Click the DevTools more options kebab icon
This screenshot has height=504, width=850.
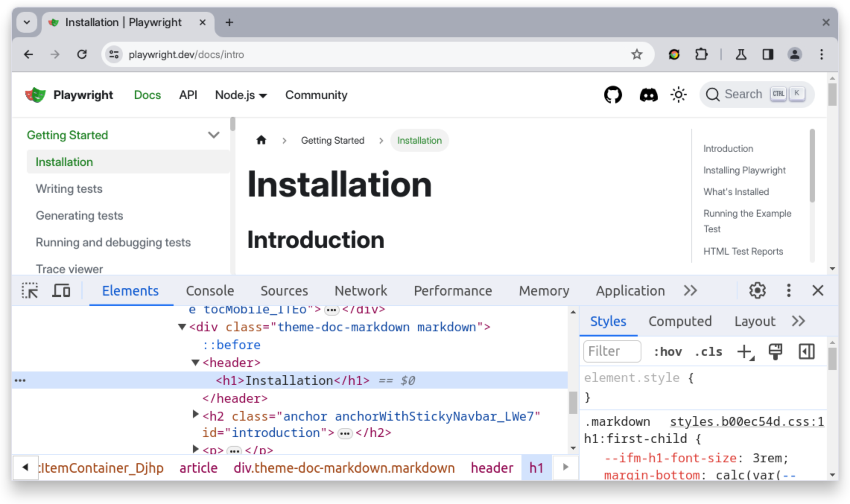(788, 290)
